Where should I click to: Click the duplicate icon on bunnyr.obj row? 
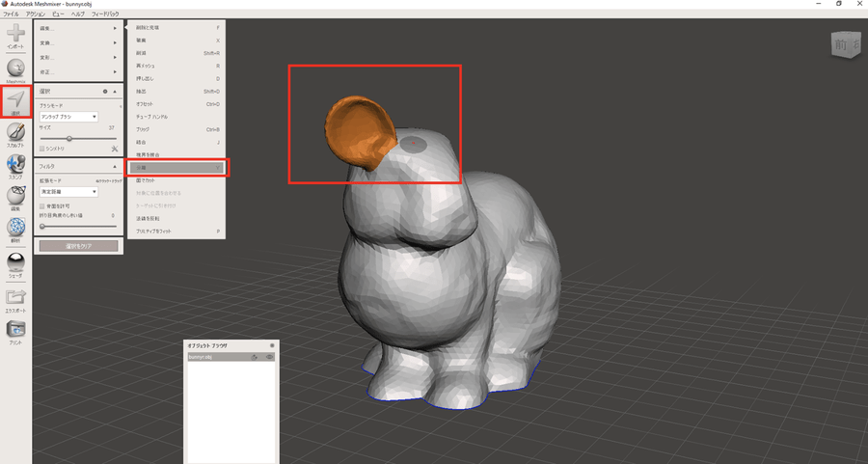click(x=255, y=357)
